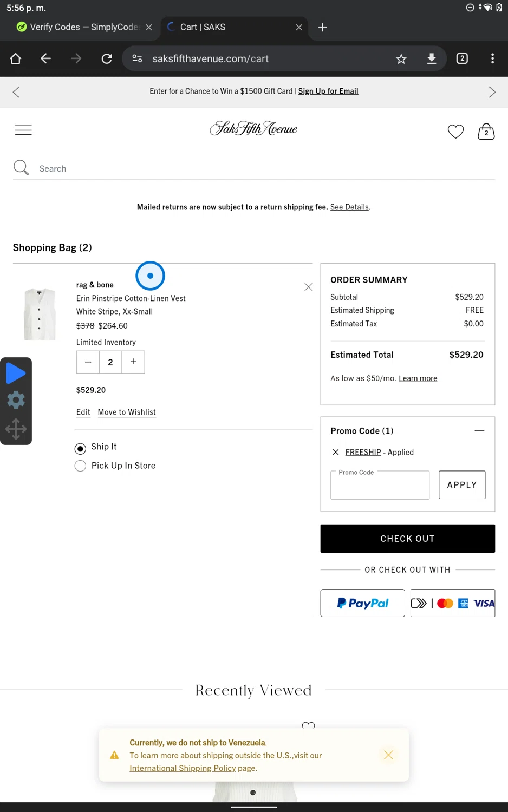
Task: Select the Ship It option
Action: (x=81, y=448)
